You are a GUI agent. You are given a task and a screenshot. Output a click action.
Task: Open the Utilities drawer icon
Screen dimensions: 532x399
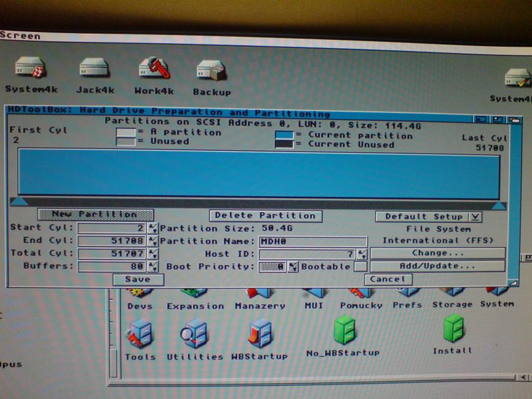pos(194,335)
